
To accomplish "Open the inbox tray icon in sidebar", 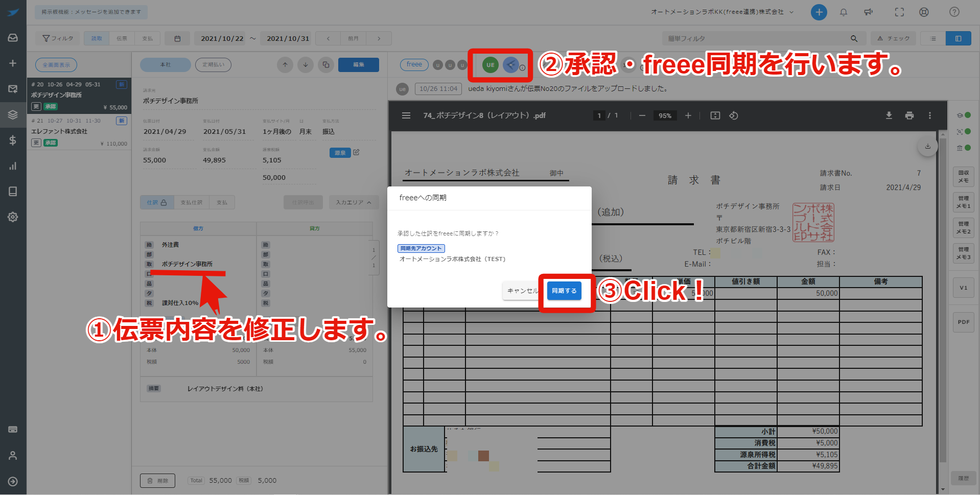I will pyautogui.click(x=13, y=38).
